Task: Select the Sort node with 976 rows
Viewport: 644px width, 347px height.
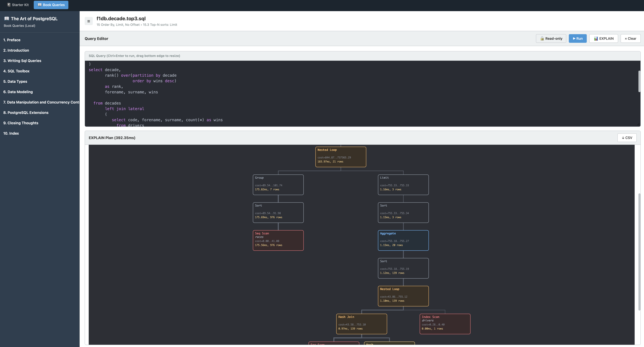Action: click(278, 213)
